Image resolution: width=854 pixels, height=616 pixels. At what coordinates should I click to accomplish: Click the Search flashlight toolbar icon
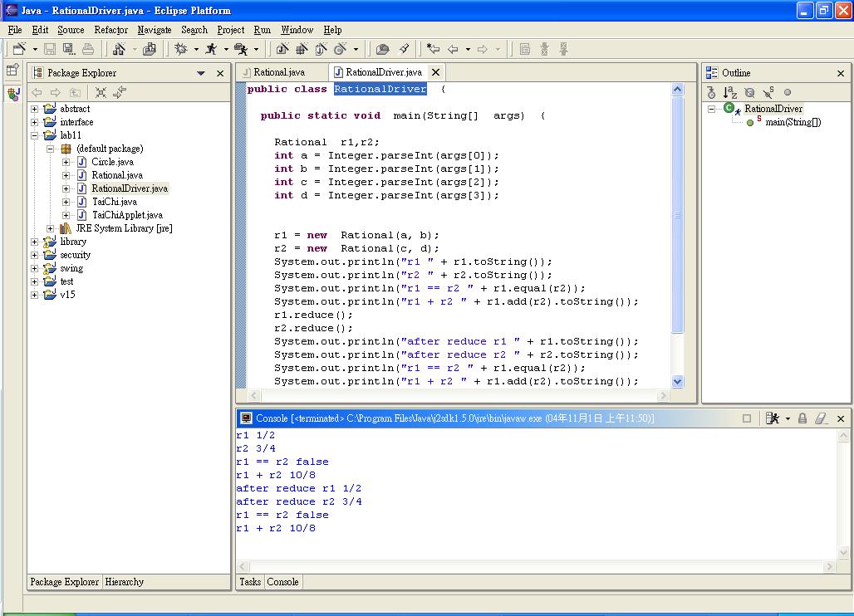tap(404, 49)
